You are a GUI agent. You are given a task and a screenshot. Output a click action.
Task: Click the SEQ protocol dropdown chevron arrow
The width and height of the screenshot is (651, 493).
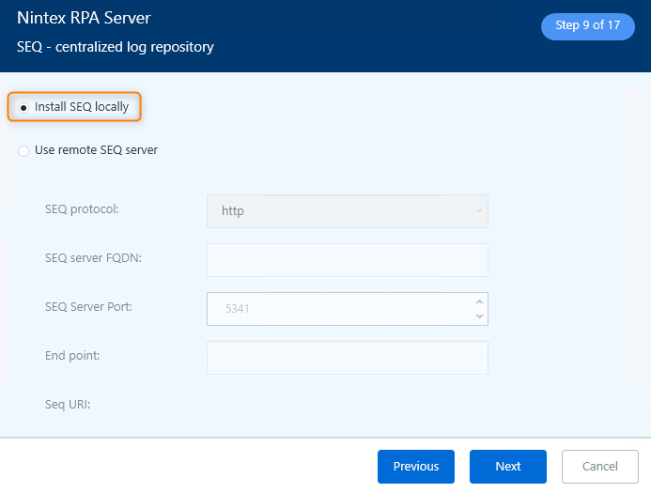tap(480, 211)
